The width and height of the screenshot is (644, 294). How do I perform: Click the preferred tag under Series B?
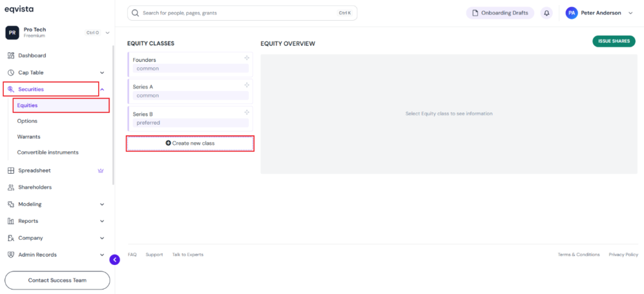point(191,123)
